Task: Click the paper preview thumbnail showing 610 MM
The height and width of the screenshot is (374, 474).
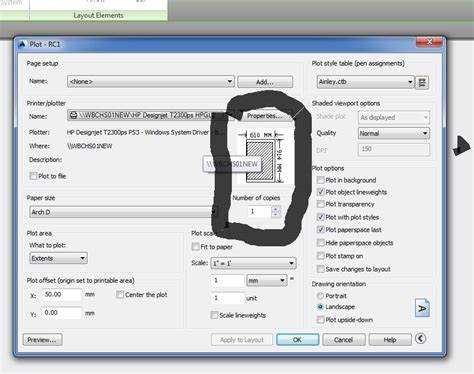Action: [x=261, y=157]
